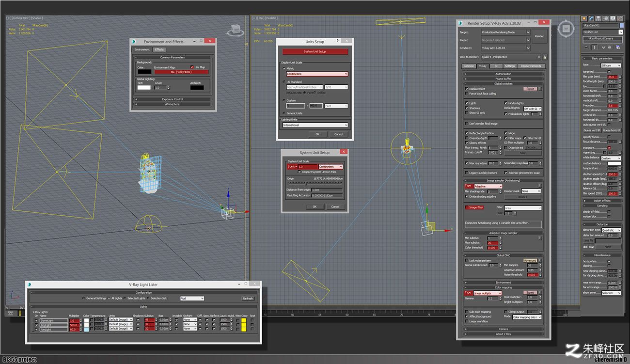Viewport: 630px width, 364px height.
Task: Click the Render button in Render Setup
Action: 539,36
